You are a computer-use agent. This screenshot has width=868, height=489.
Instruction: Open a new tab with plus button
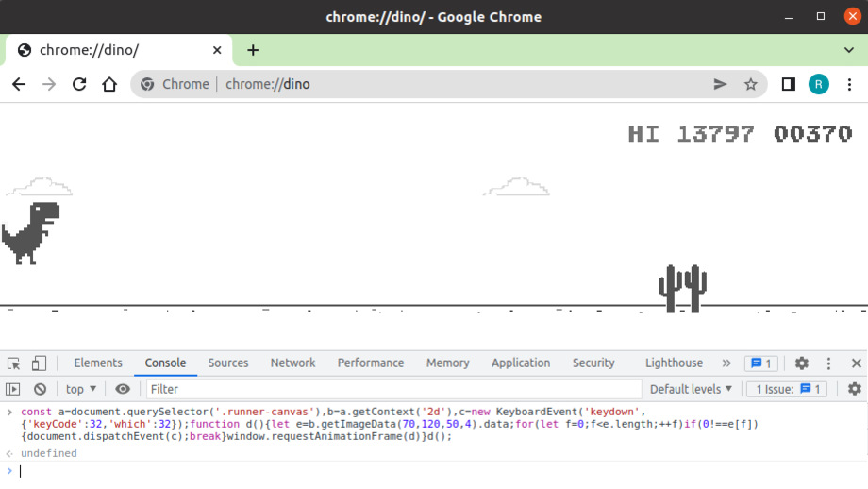(253, 50)
